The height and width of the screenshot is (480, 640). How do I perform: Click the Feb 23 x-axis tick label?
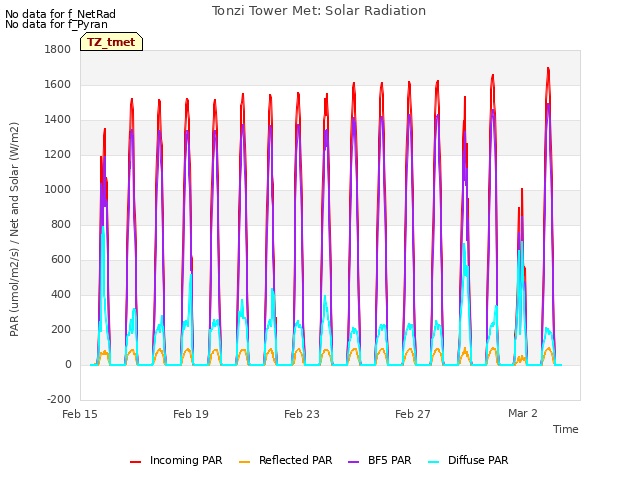[302, 414]
